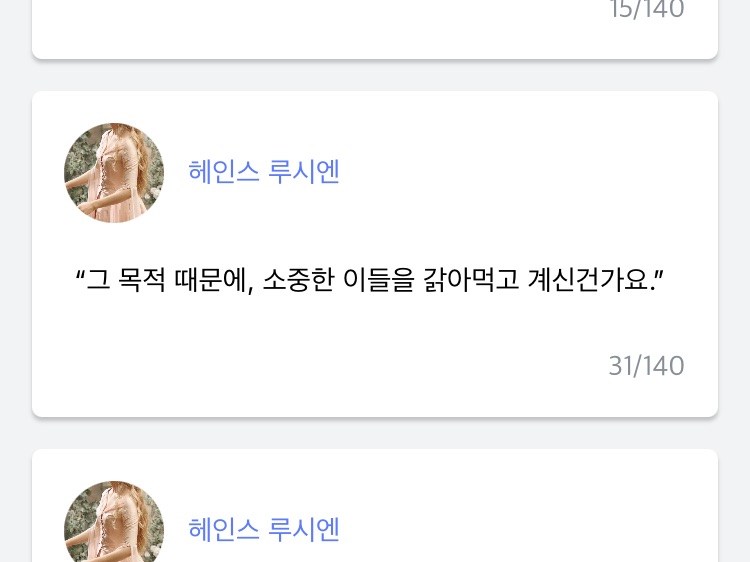Select the word 갉아먹고 in the message
The image size is (750, 562).
[471, 280]
